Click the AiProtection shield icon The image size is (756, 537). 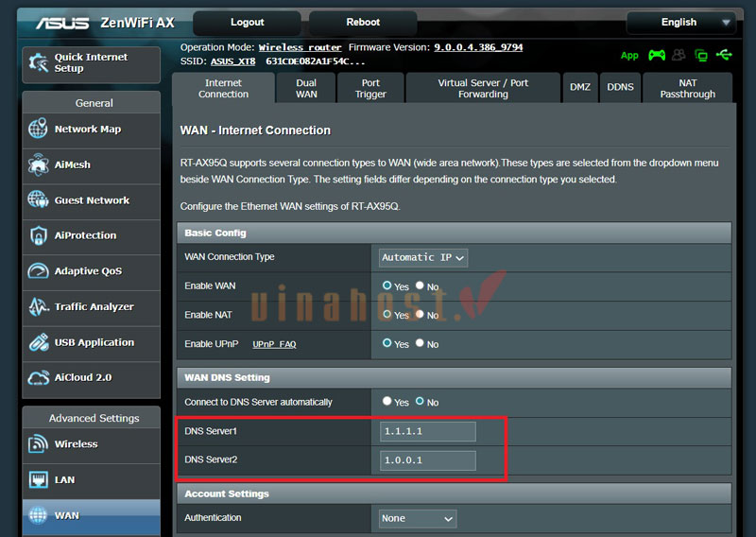(38, 235)
